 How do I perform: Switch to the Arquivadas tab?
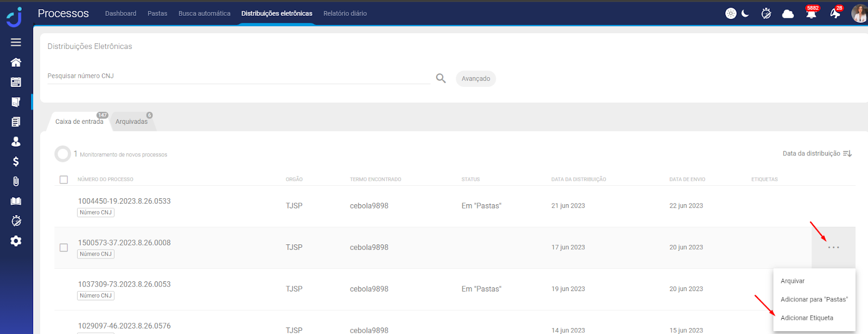point(131,122)
